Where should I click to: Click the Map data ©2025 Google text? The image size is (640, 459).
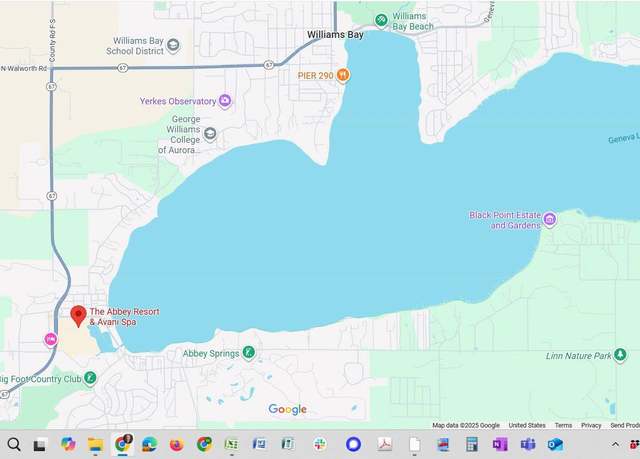click(x=466, y=425)
